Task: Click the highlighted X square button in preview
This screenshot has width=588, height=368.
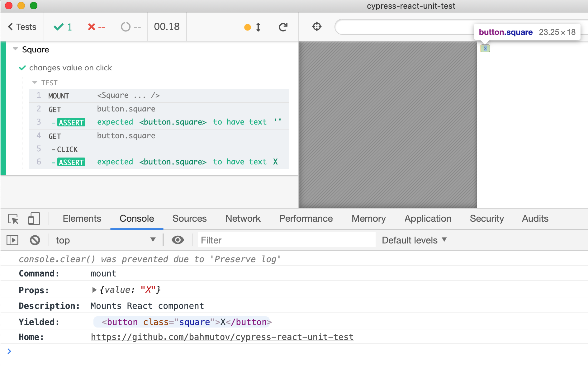Action: click(485, 49)
